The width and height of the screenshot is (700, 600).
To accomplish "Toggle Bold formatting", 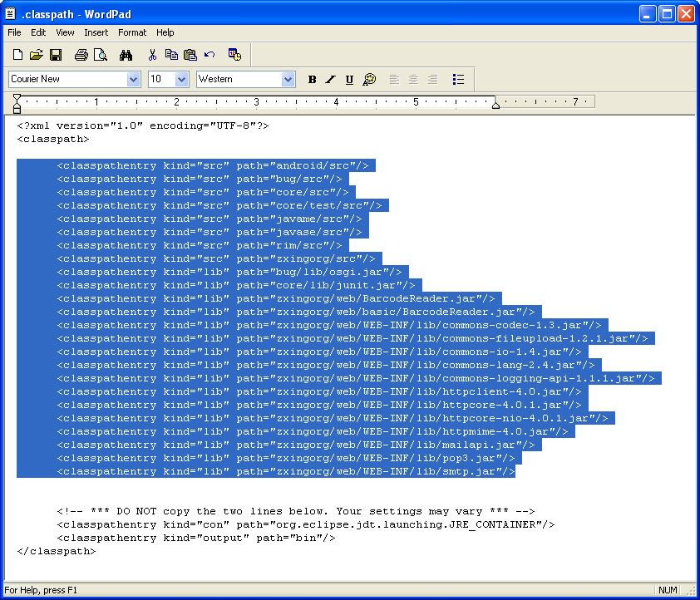I will click(x=312, y=80).
